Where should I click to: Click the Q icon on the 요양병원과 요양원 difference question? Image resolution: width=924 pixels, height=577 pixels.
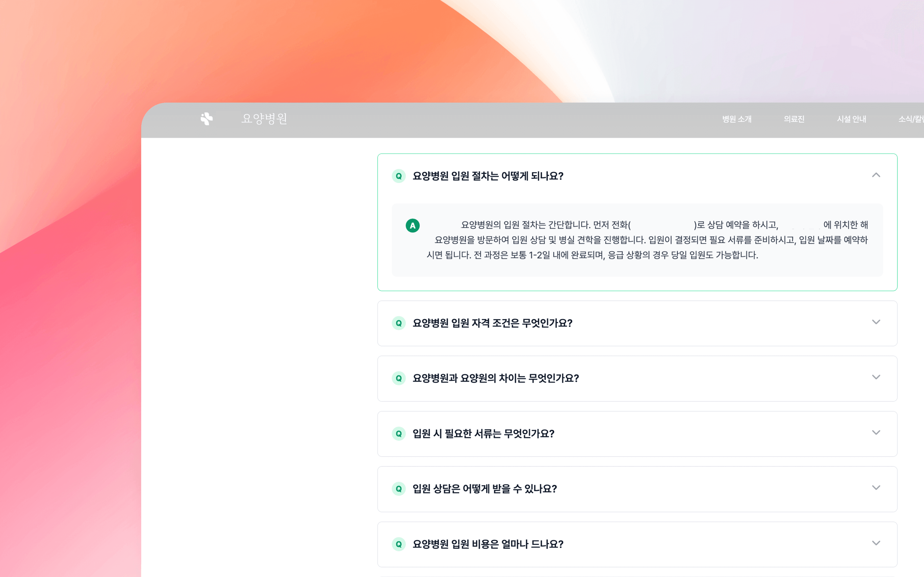[399, 379]
